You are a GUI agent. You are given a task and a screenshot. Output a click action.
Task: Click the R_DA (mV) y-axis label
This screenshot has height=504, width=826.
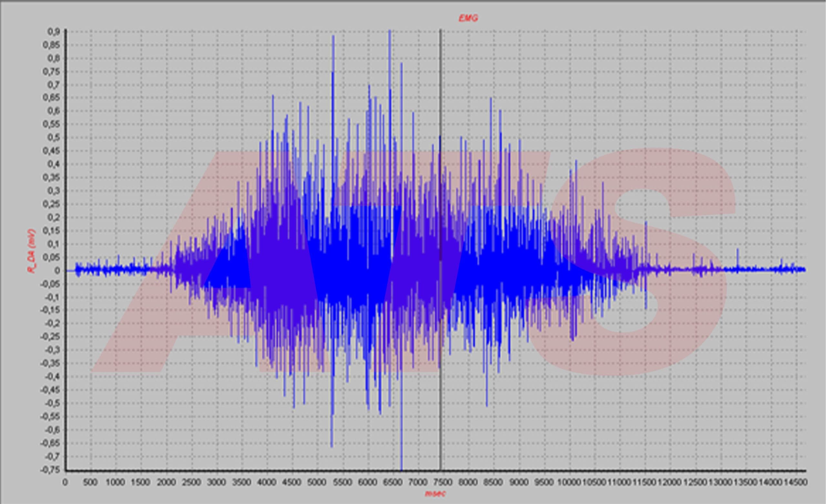pos(32,251)
